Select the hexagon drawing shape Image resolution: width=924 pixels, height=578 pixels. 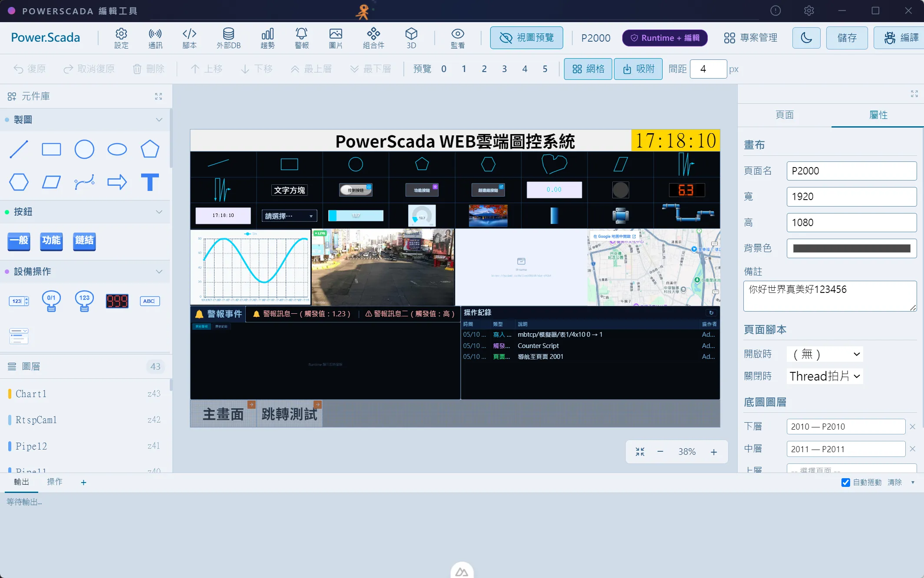point(19,182)
